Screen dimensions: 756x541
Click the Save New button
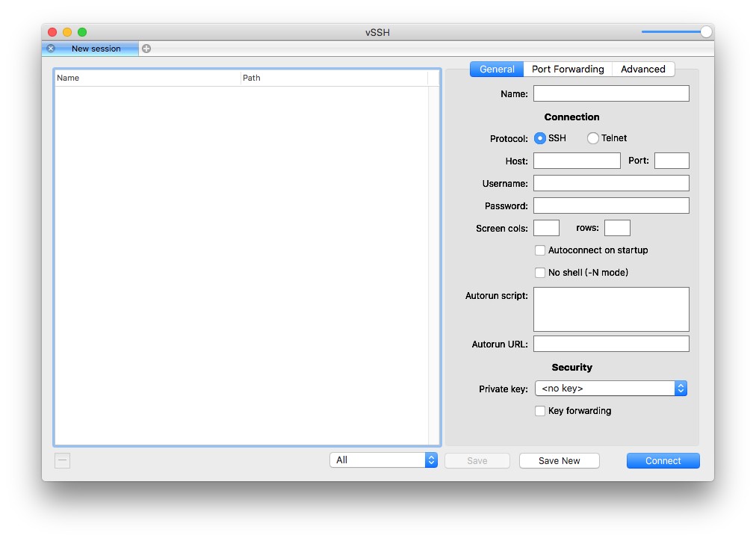pyautogui.click(x=560, y=460)
